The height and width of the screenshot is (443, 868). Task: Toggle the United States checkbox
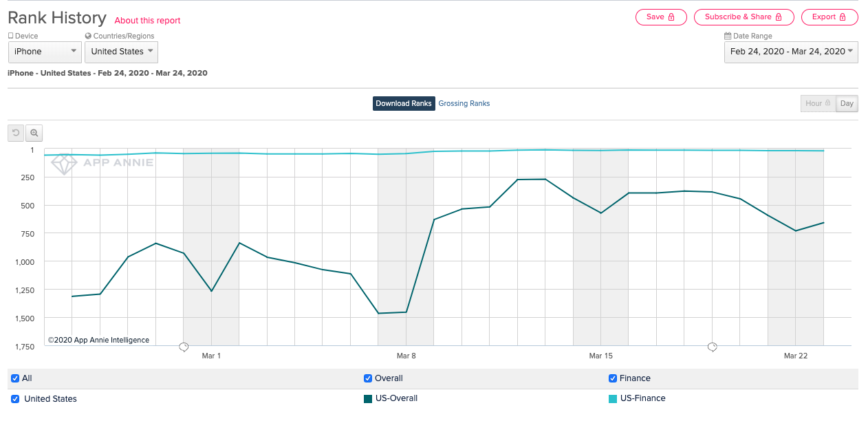coord(15,399)
